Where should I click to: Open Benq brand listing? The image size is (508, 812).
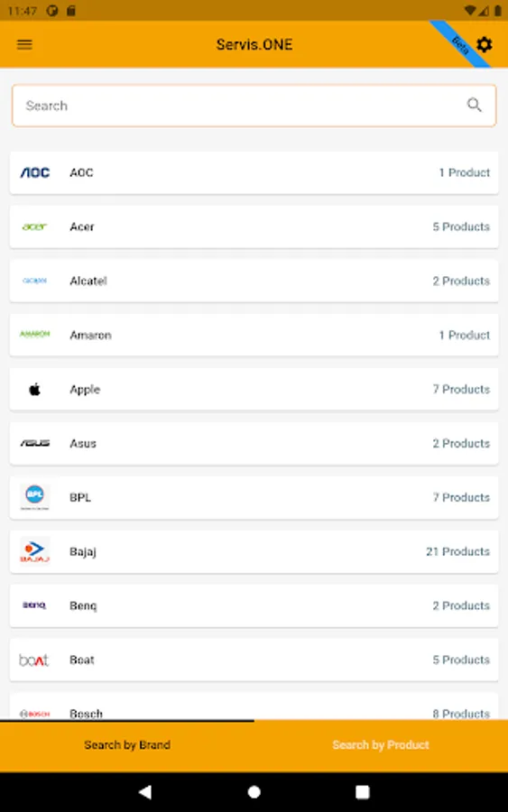(x=254, y=605)
